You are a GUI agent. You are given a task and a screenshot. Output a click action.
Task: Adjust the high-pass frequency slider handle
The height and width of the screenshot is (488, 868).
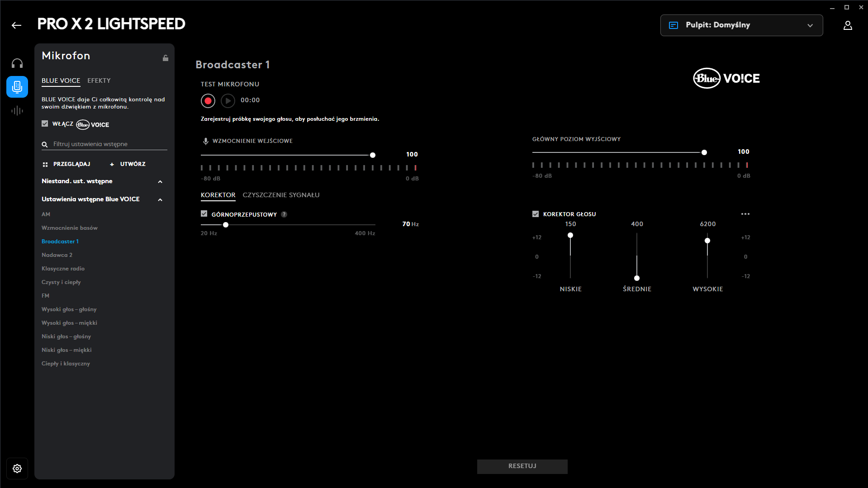226,225
